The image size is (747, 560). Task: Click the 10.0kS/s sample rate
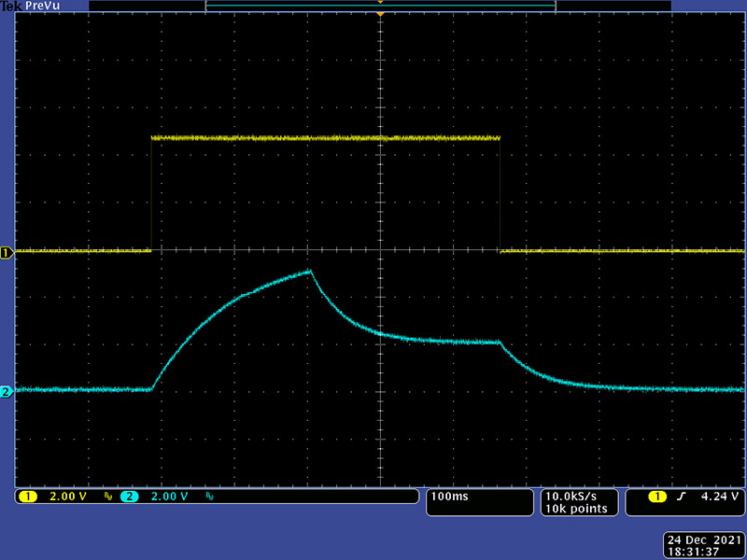coord(571,497)
